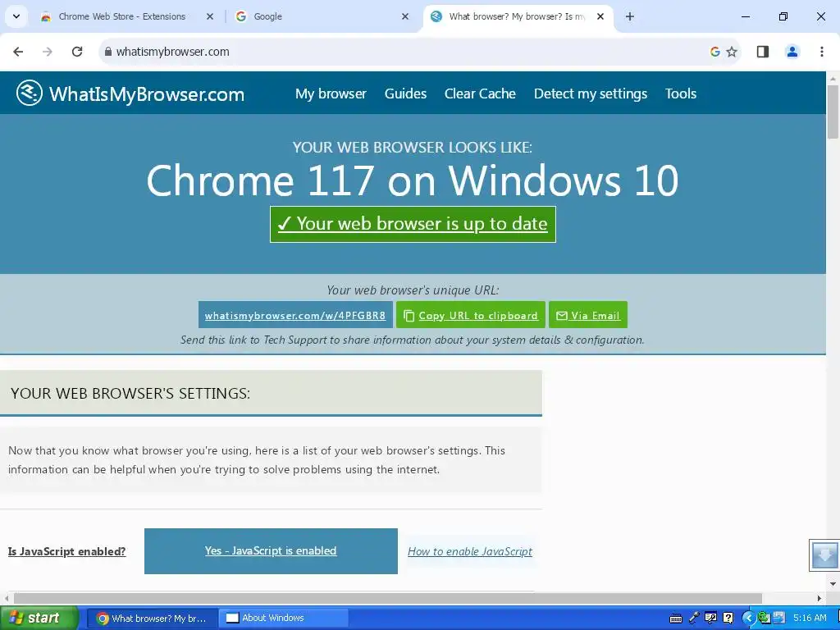Viewport: 840px width, 630px height.
Task: Click the WhatIsMyBrowser.com logo
Action: click(130, 94)
